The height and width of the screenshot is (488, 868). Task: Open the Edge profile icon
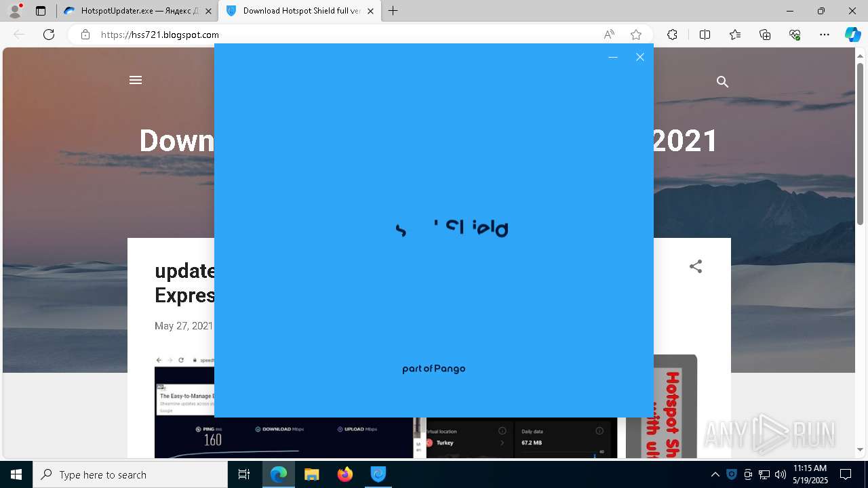tap(15, 11)
